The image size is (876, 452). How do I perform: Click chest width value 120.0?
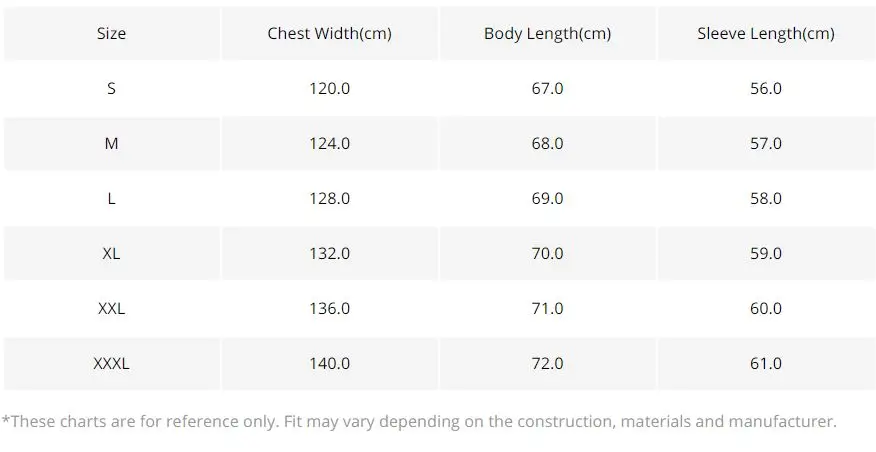click(330, 88)
